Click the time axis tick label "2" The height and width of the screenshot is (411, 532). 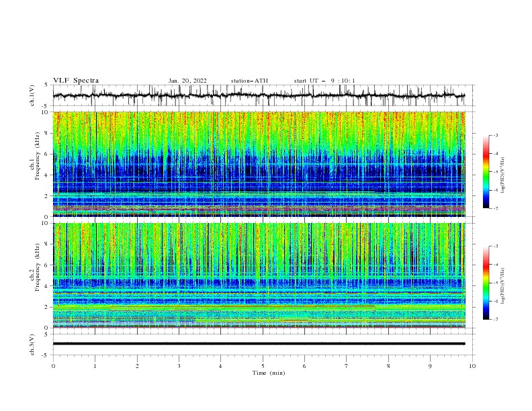point(137,366)
